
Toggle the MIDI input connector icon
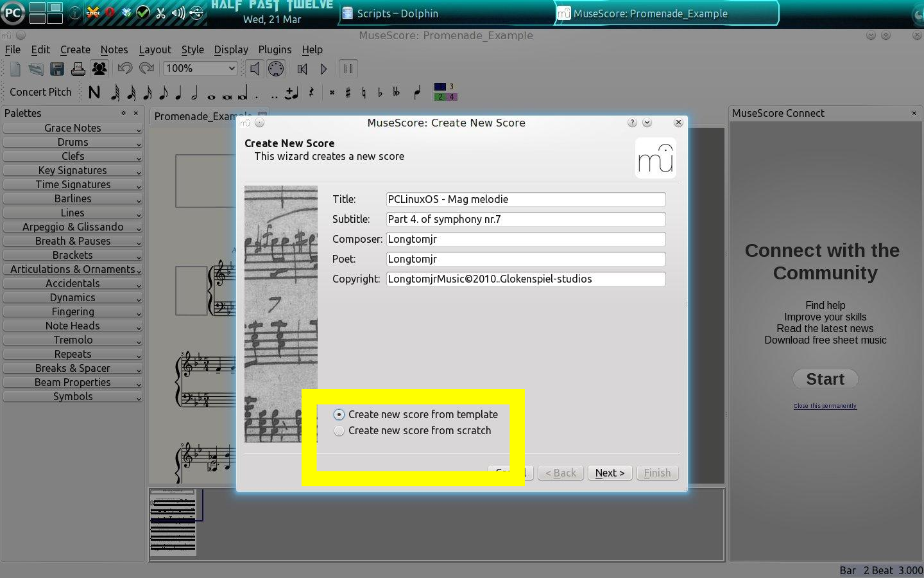point(275,69)
